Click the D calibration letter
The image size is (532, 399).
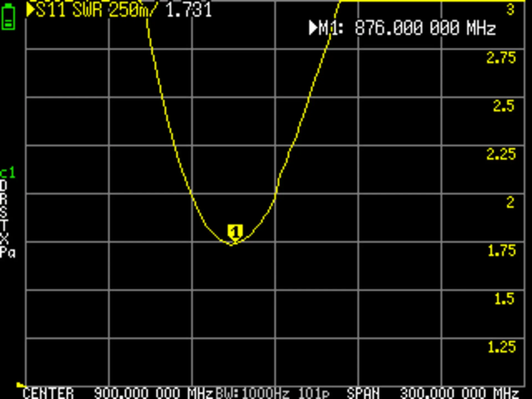point(4,185)
